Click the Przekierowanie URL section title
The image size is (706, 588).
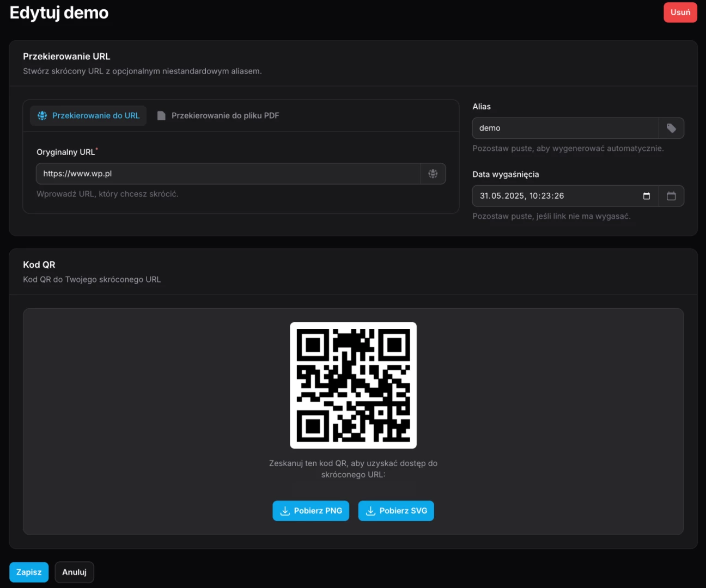point(66,56)
